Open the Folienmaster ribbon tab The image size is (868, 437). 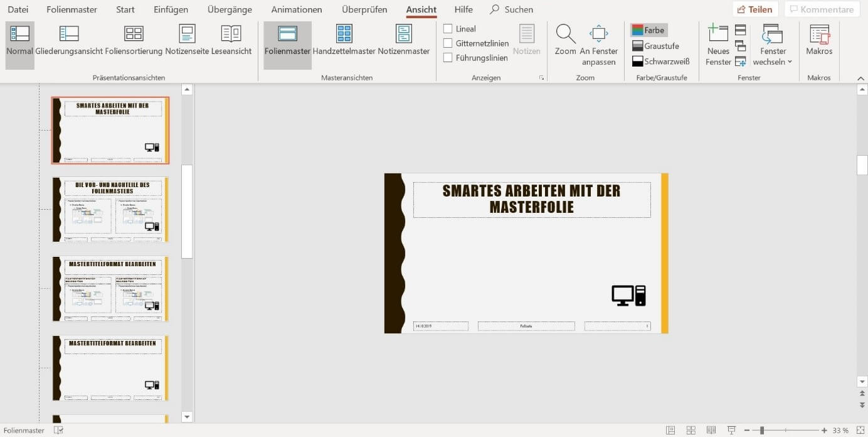pyautogui.click(x=71, y=9)
